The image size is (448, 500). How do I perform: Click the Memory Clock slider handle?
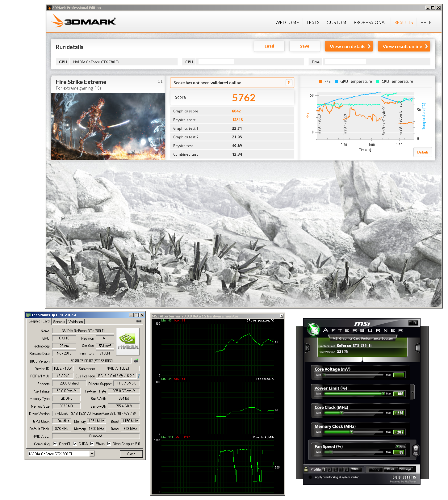coord(351,432)
